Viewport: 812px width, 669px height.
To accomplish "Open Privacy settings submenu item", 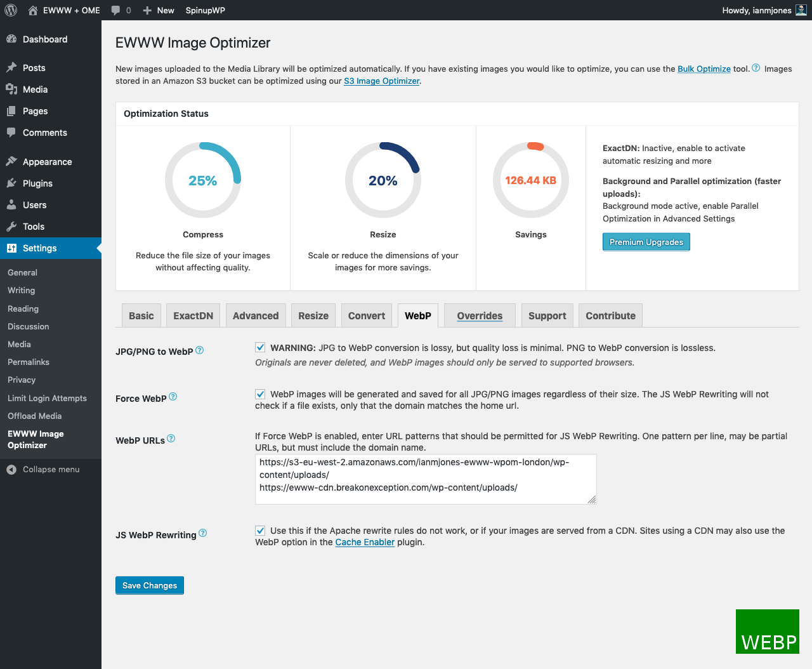I will tap(22, 380).
